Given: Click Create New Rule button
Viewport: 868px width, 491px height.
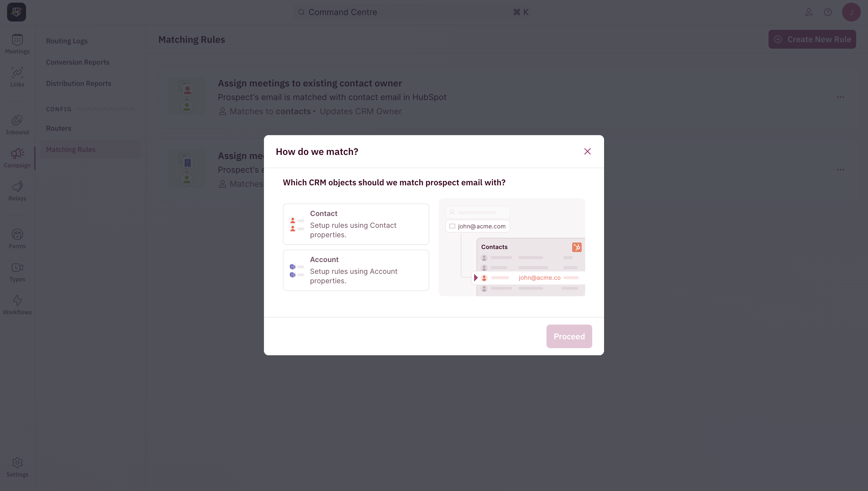Looking at the screenshot, I should [812, 39].
